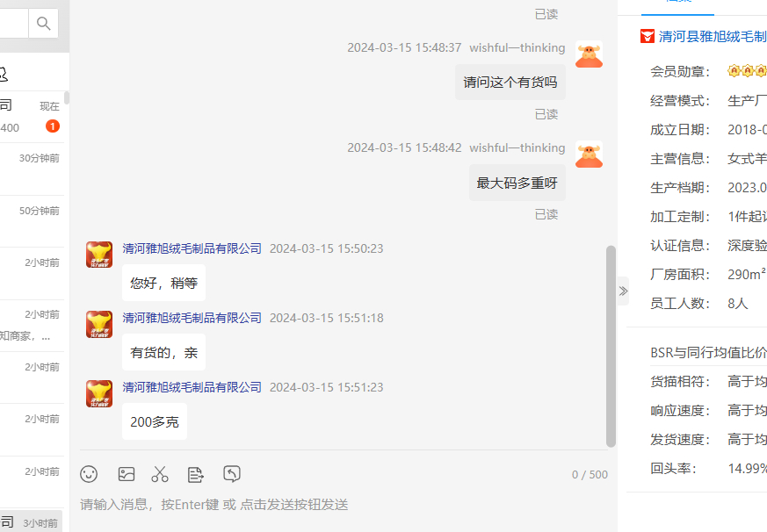Click the 有货的，亲 message bubble

point(164,352)
